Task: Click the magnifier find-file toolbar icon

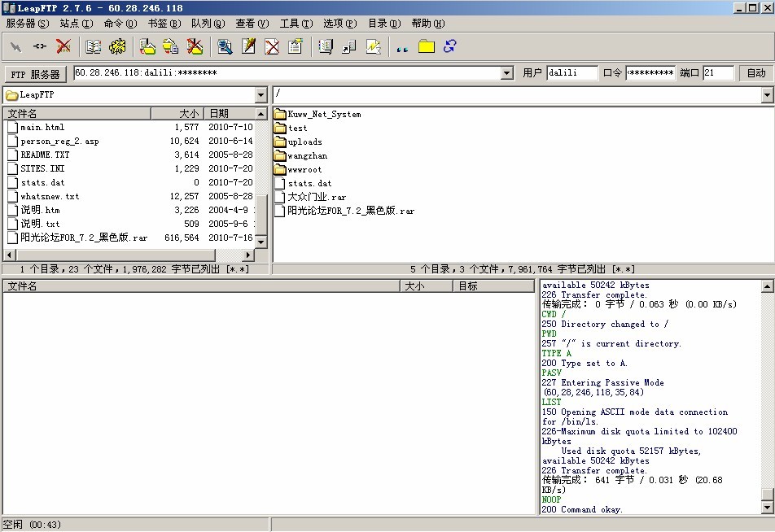Action: click(x=225, y=46)
